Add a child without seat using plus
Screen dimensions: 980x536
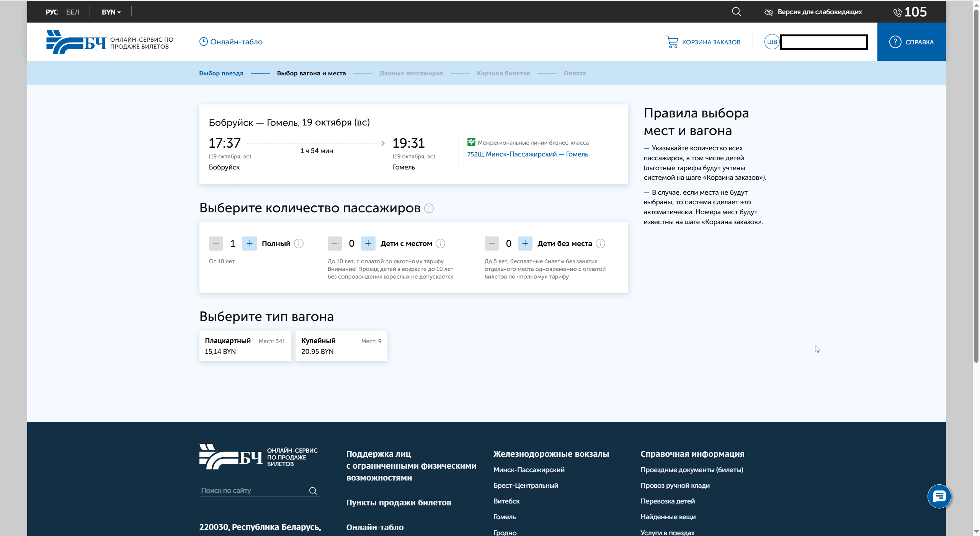(525, 243)
